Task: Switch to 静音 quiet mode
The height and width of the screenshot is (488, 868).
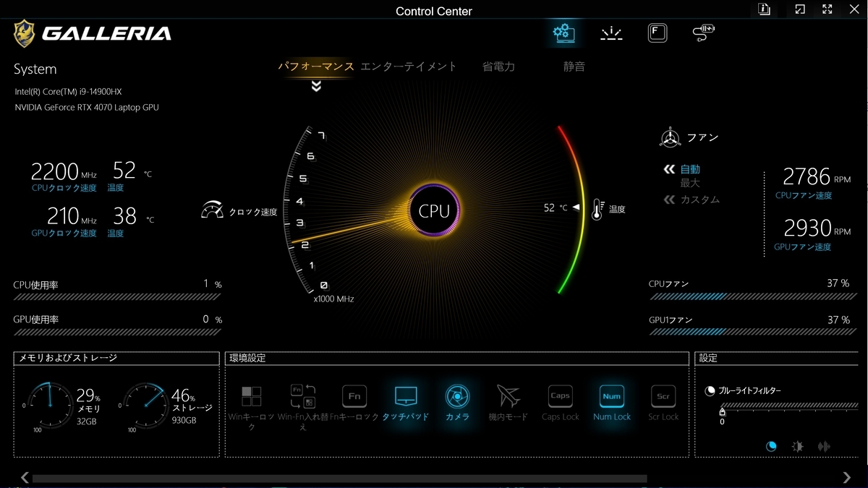Action: pos(574,67)
